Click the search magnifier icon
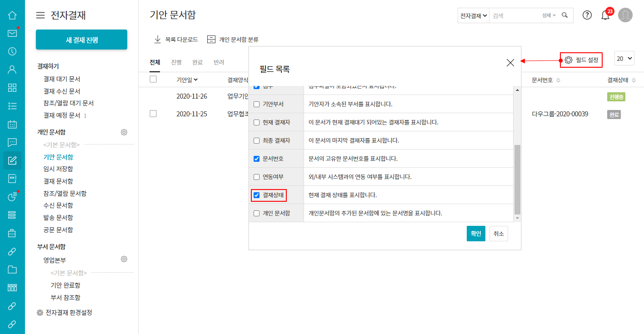The width and height of the screenshot is (644, 334). 565,15
